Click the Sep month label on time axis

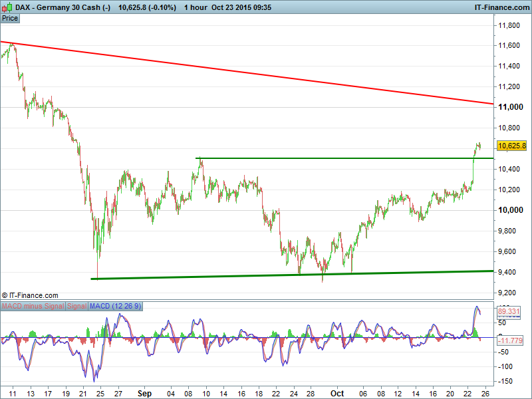pyautogui.click(x=145, y=393)
